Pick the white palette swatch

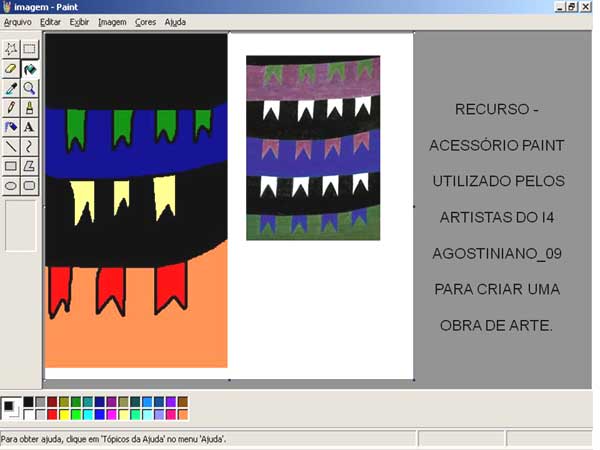click(x=29, y=414)
